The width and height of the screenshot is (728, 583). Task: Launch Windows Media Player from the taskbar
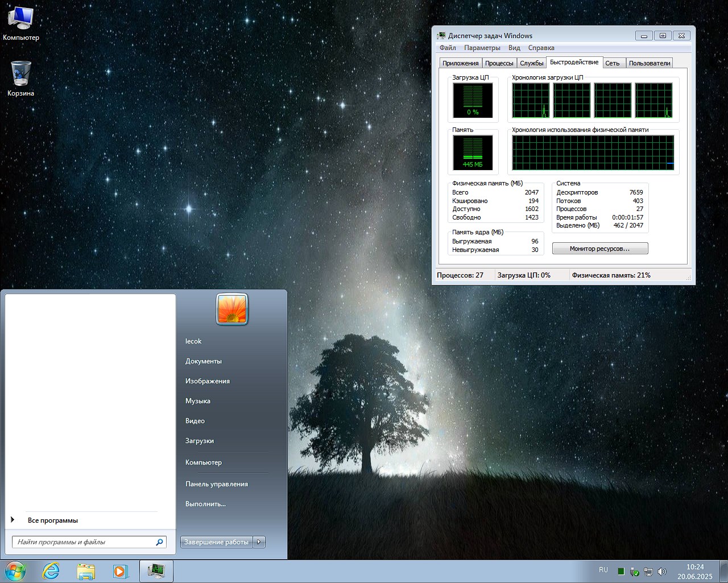click(x=120, y=571)
